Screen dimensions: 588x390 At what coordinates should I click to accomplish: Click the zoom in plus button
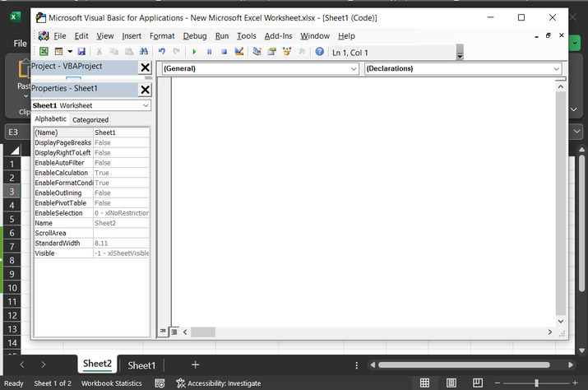[575, 383]
